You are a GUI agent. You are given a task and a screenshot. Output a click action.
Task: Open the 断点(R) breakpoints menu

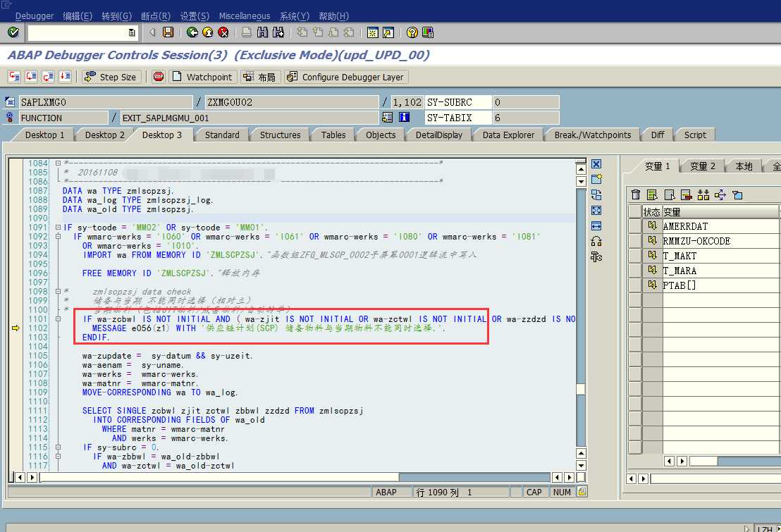pyautogui.click(x=155, y=16)
